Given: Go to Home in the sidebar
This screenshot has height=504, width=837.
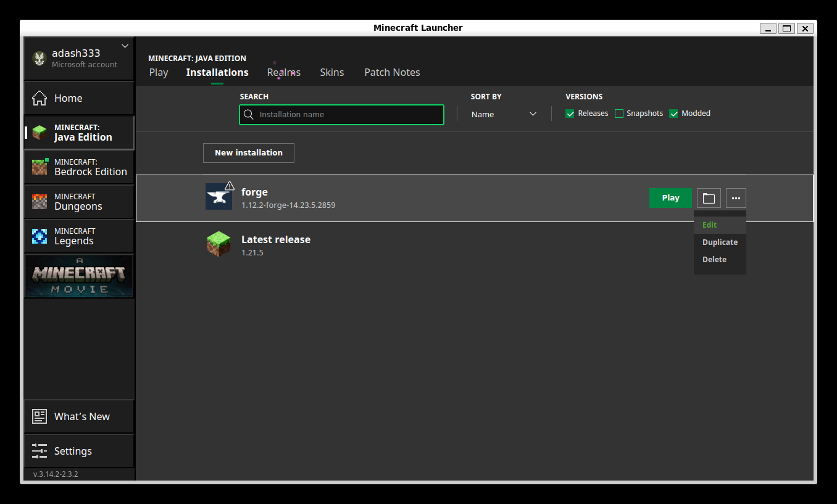Looking at the screenshot, I should [x=79, y=98].
